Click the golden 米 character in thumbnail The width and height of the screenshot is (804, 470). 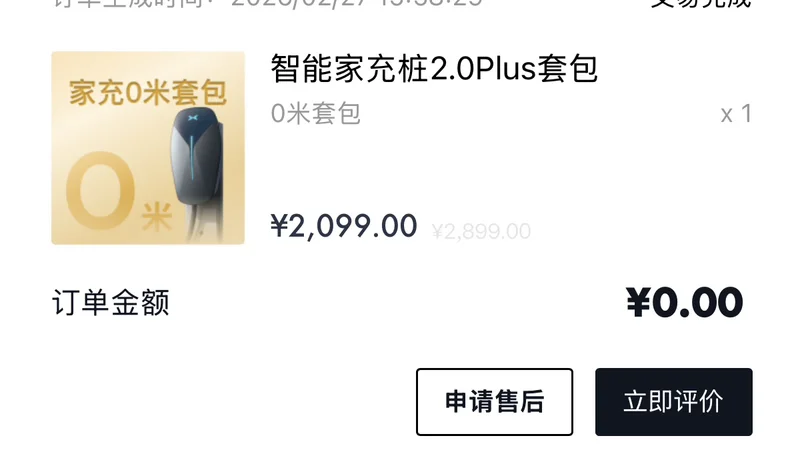[157, 217]
